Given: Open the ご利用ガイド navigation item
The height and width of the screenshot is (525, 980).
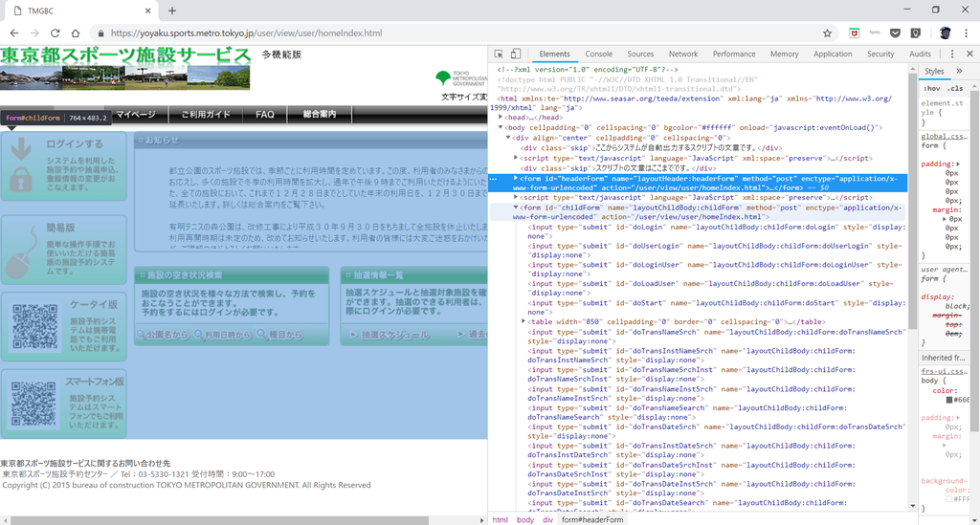Looking at the screenshot, I should (206, 114).
